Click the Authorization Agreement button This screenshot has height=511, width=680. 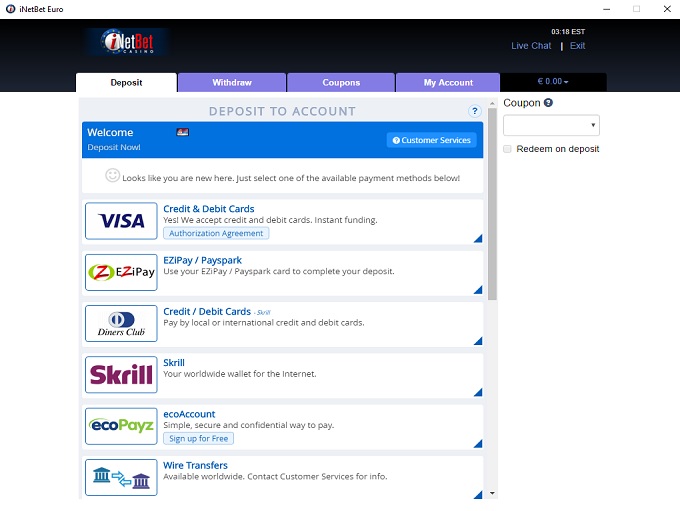pyautogui.click(x=216, y=233)
